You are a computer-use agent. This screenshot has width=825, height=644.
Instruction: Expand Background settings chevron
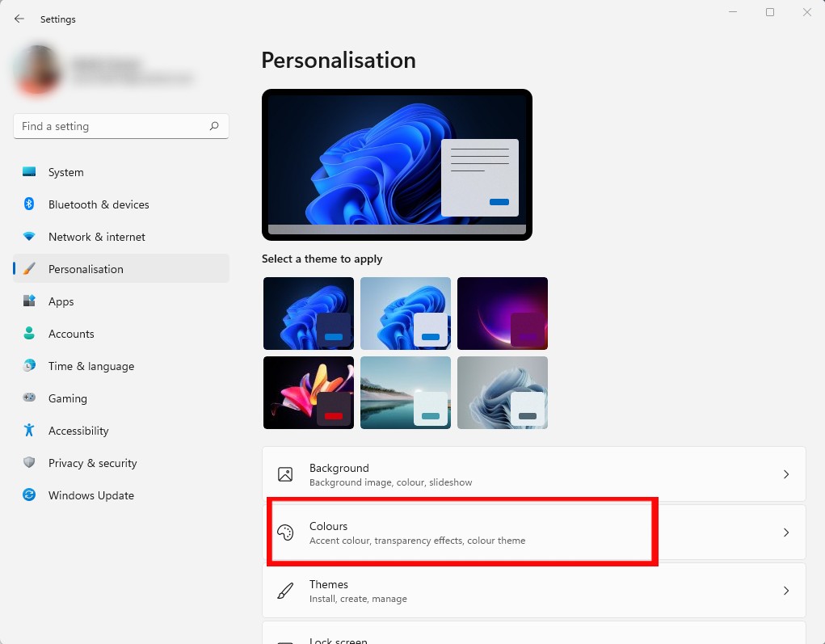point(786,474)
